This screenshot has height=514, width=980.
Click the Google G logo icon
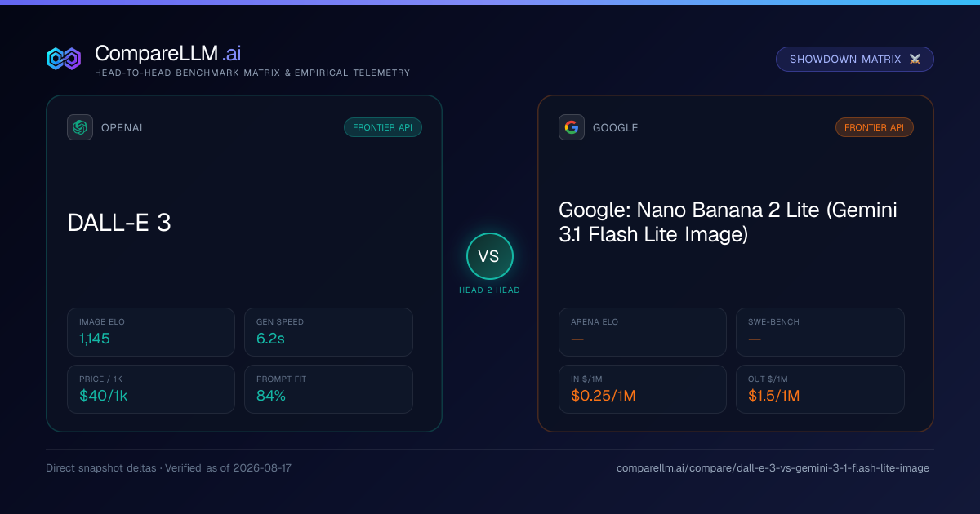coord(572,127)
